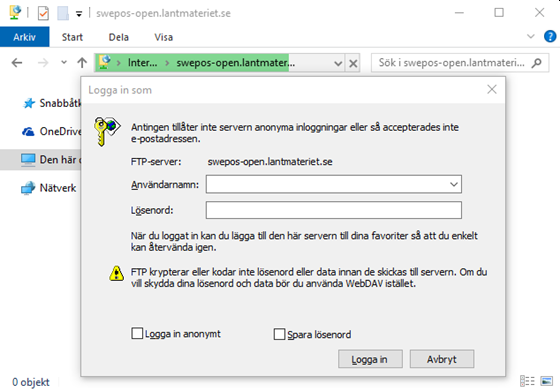
Task: Click the yellow warning triangle icon
Action: [116, 273]
